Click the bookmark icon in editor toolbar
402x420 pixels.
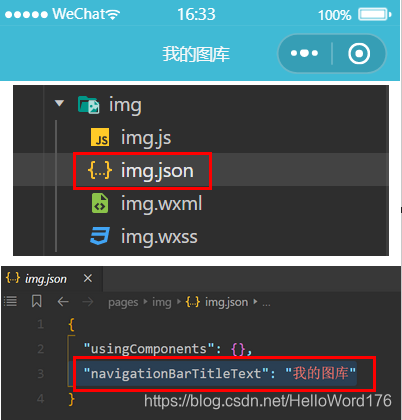pyautogui.click(x=37, y=301)
